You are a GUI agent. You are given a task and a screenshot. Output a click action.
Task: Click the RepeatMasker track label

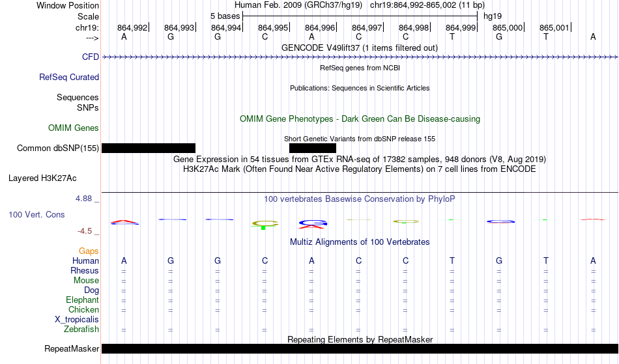(72, 348)
